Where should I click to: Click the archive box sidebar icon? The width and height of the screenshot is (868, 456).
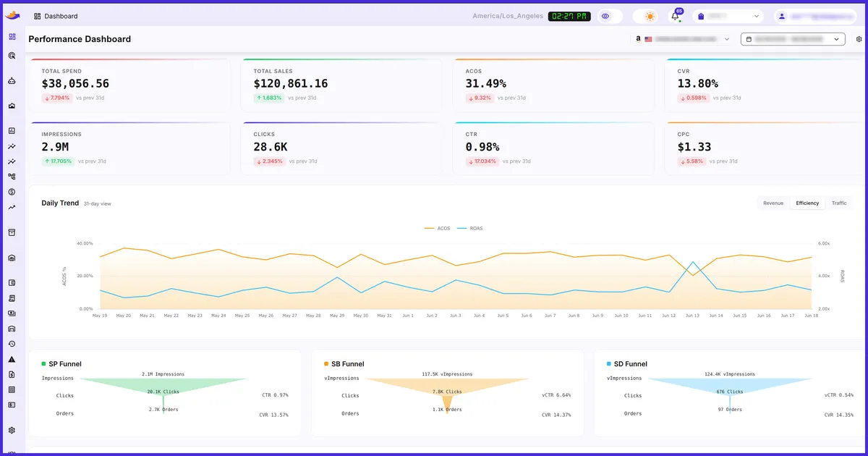12,232
